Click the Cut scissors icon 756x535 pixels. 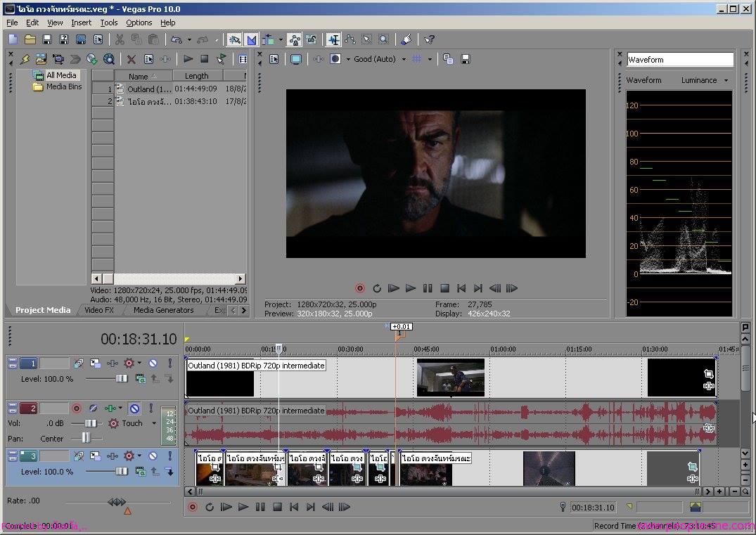tap(119, 39)
